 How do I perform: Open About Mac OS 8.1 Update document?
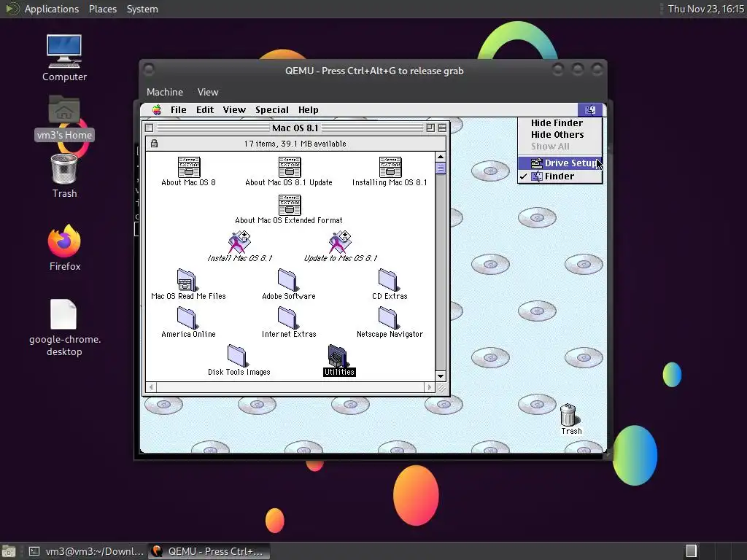click(289, 167)
